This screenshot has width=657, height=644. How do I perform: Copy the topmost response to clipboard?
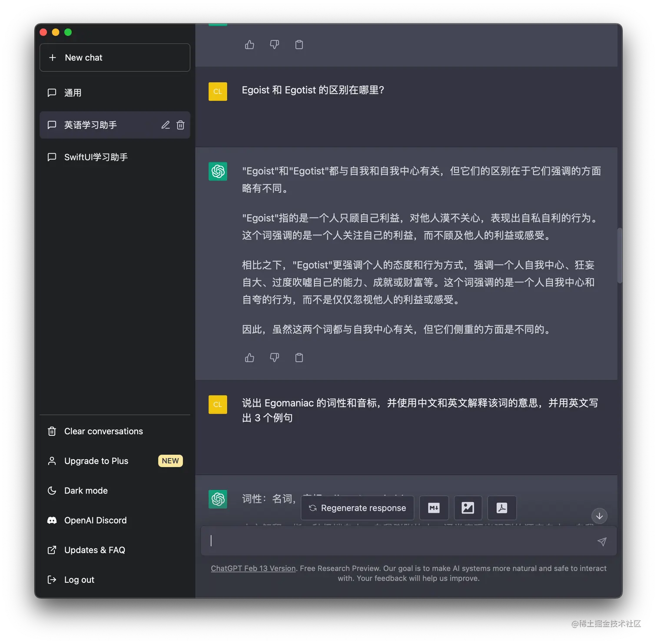point(299,44)
